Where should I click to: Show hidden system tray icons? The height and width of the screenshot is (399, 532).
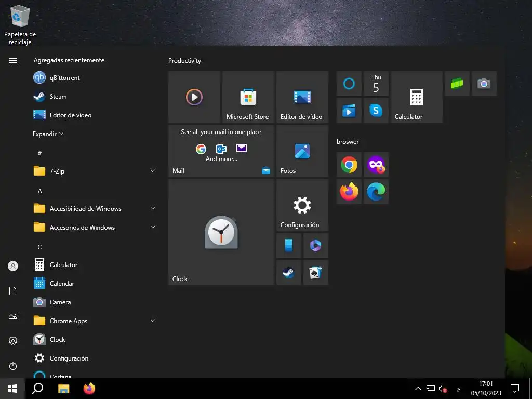tap(418, 389)
